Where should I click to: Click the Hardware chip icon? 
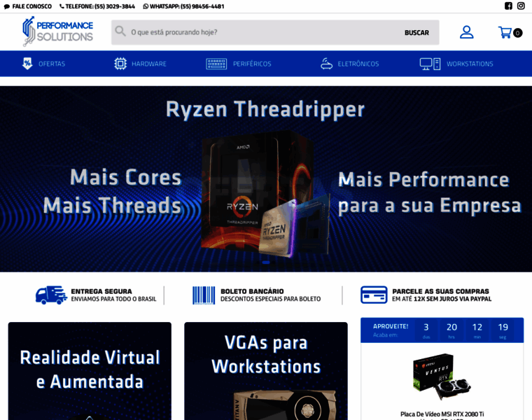120,64
